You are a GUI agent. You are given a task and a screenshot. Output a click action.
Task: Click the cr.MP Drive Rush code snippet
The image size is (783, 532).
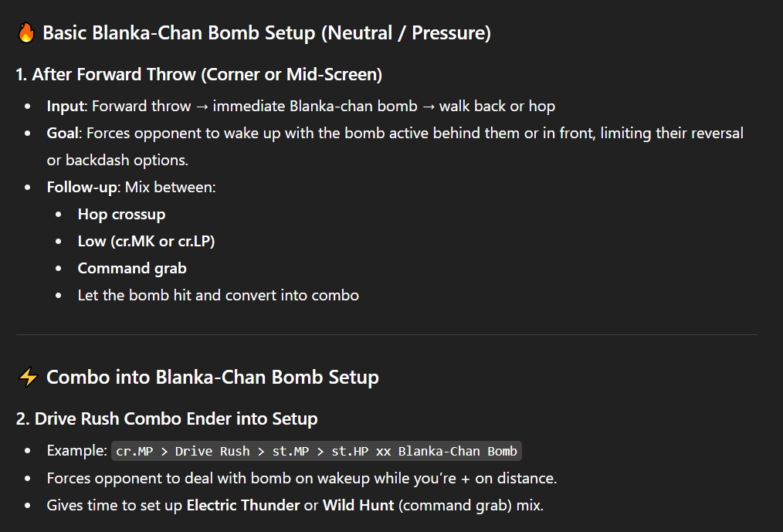pyautogui.click(x=317, y=451)
